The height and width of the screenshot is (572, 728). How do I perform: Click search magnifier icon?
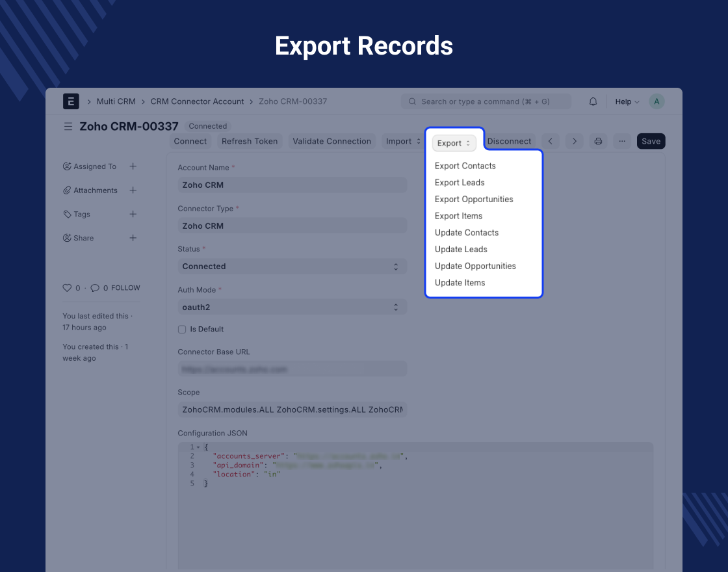point(412,101)
